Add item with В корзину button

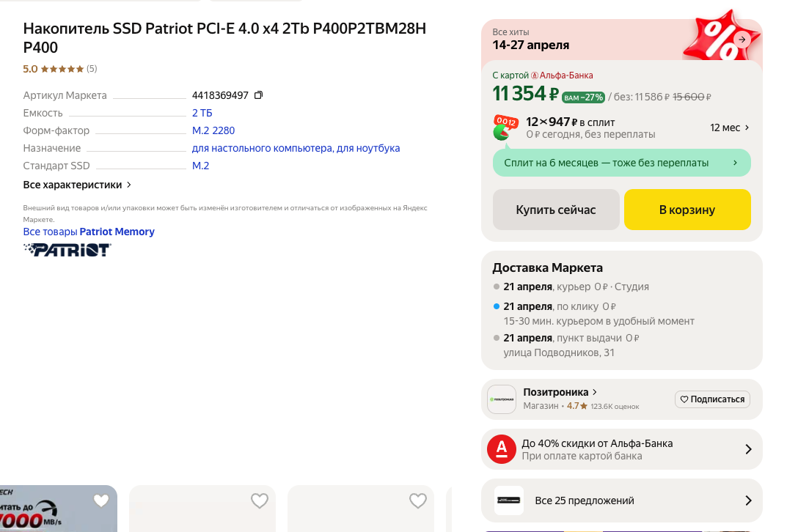pos(687,210)
